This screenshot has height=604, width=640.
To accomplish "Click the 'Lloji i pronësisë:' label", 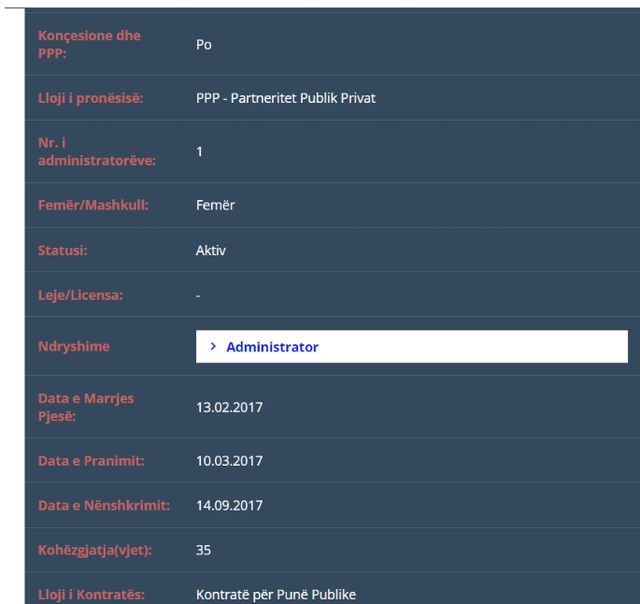I will tap(91, 98).
